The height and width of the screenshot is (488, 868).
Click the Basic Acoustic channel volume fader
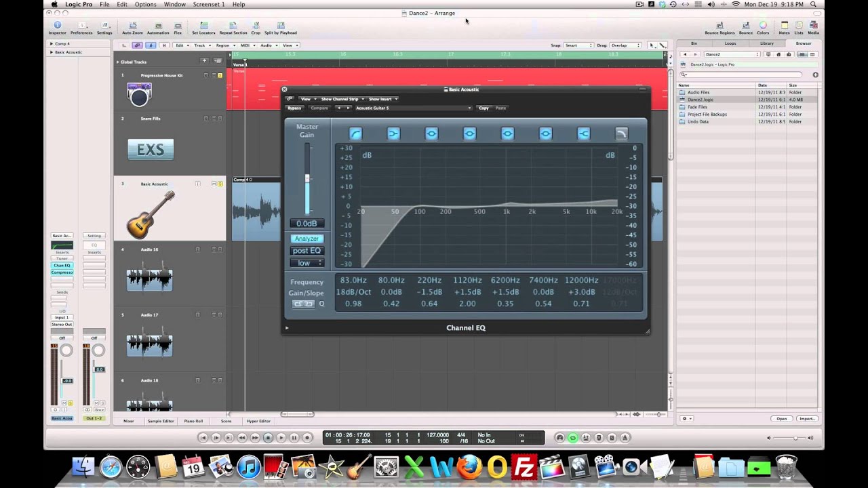pyautogui.click(x=66, y=381)
